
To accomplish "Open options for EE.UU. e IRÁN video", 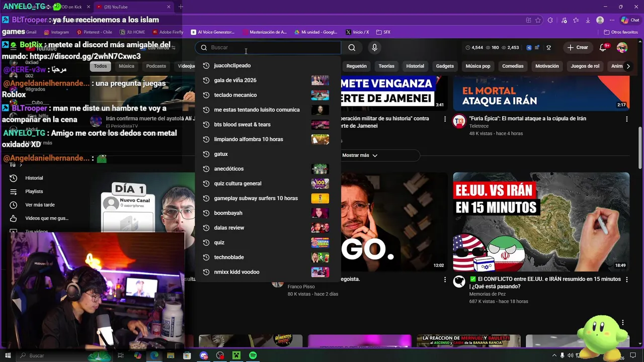I will [626, 279].
